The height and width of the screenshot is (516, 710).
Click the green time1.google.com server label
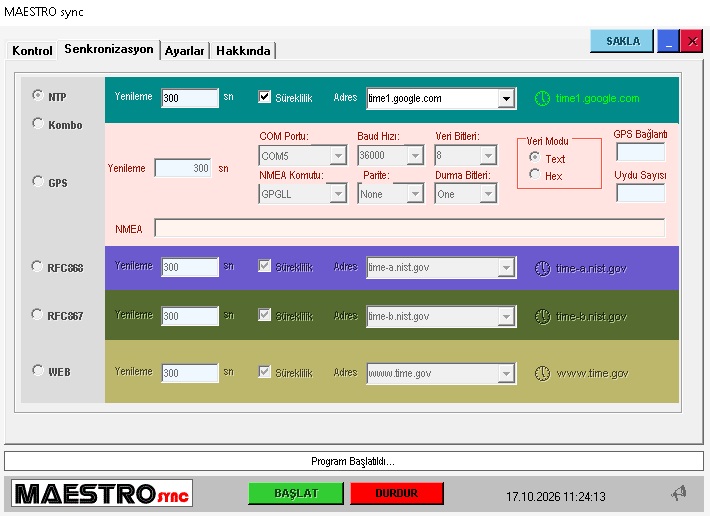(x=598, y=98)
